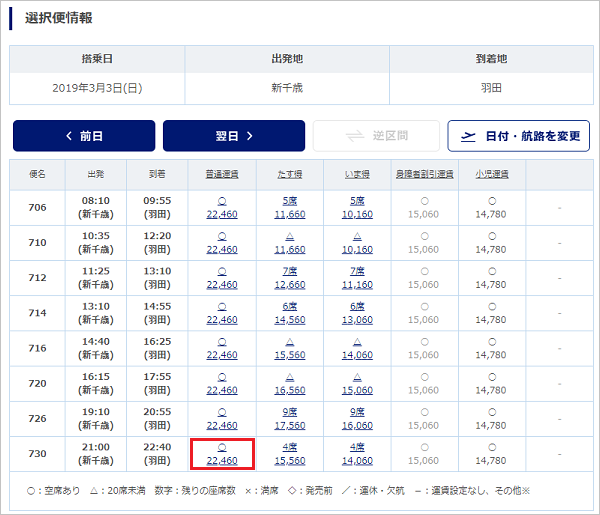The height and width of the screenshot is (515, 600).
Task: Click the 逆区間 reverse route button
Action: [376, 136]
